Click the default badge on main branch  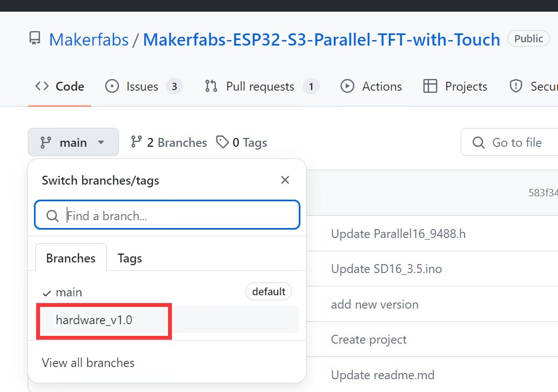pos(269,292)
